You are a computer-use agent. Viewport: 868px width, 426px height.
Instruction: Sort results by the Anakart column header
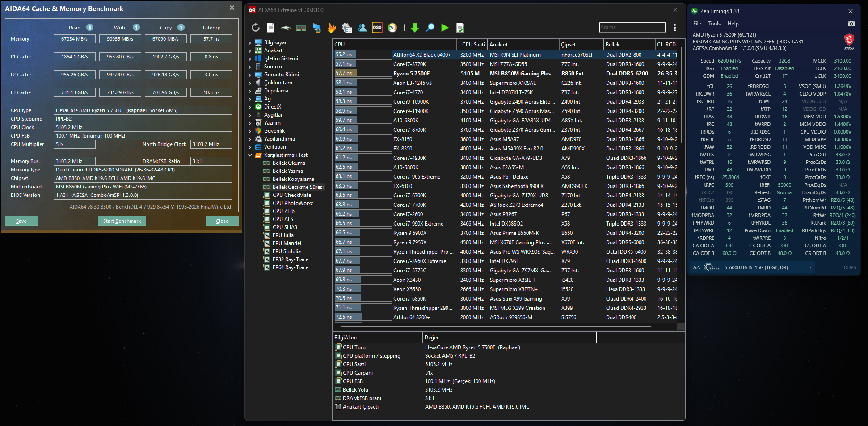523,45
